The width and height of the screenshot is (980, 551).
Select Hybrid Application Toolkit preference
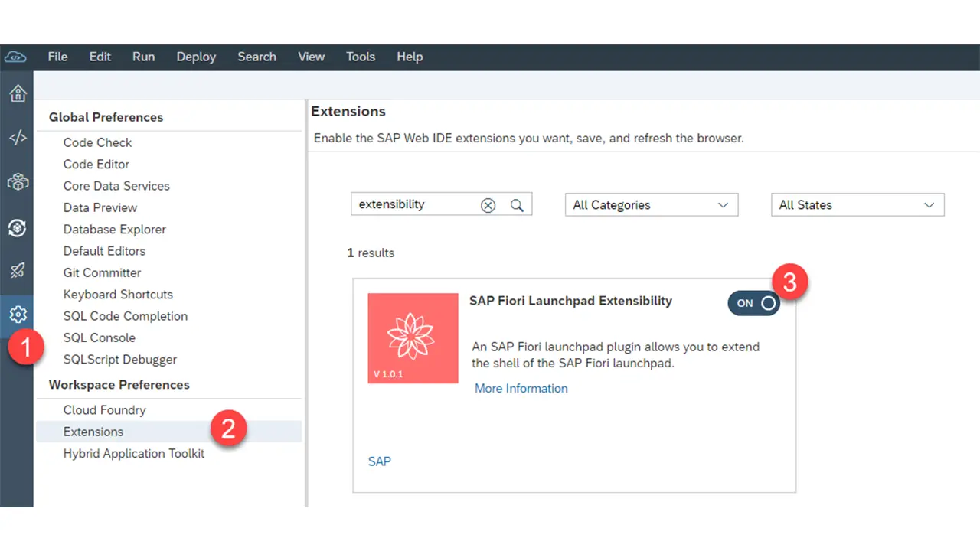[x=134, y=454]
